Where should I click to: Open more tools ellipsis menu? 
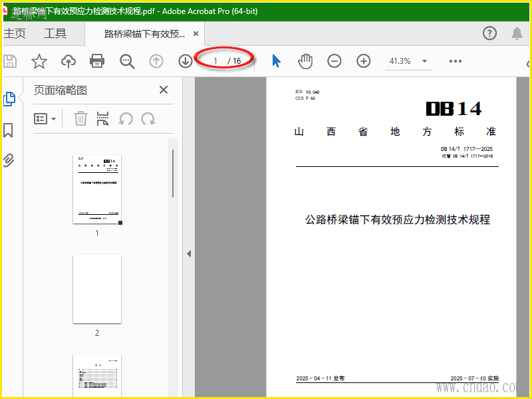(456, 61)
